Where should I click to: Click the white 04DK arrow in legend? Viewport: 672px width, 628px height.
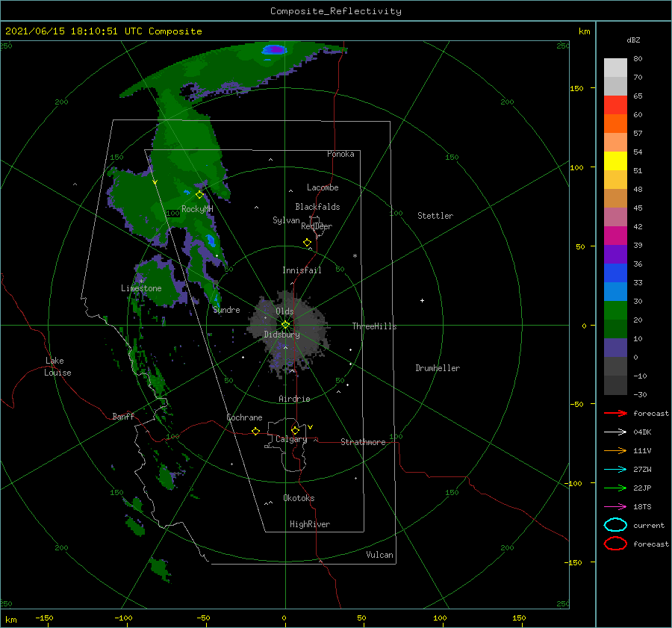(x=615, y=432)
